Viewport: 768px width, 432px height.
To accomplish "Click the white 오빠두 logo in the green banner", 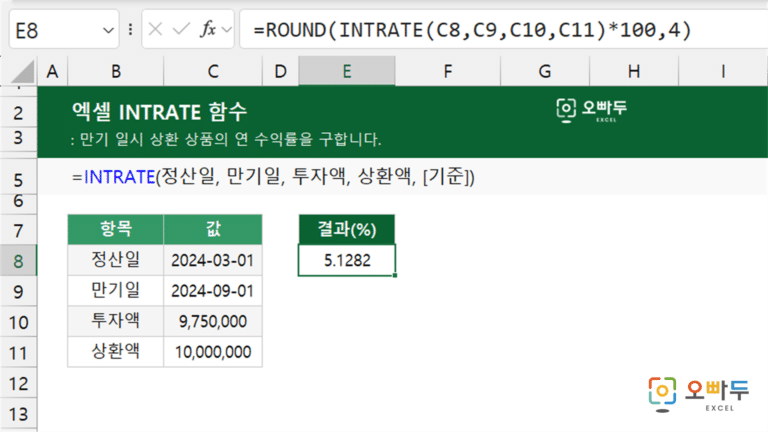I will click(x=592, y=110).
